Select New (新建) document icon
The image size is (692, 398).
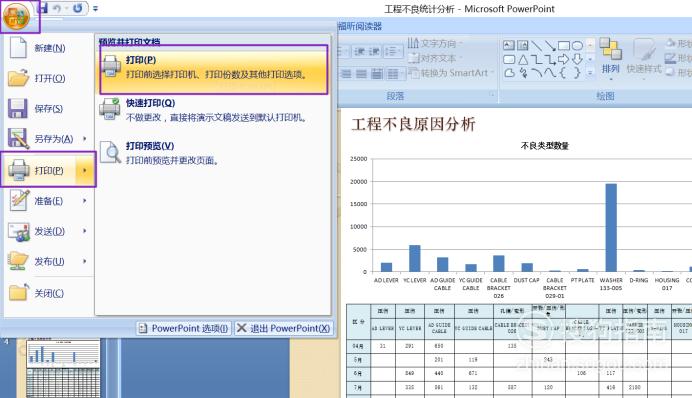point(18,48)
